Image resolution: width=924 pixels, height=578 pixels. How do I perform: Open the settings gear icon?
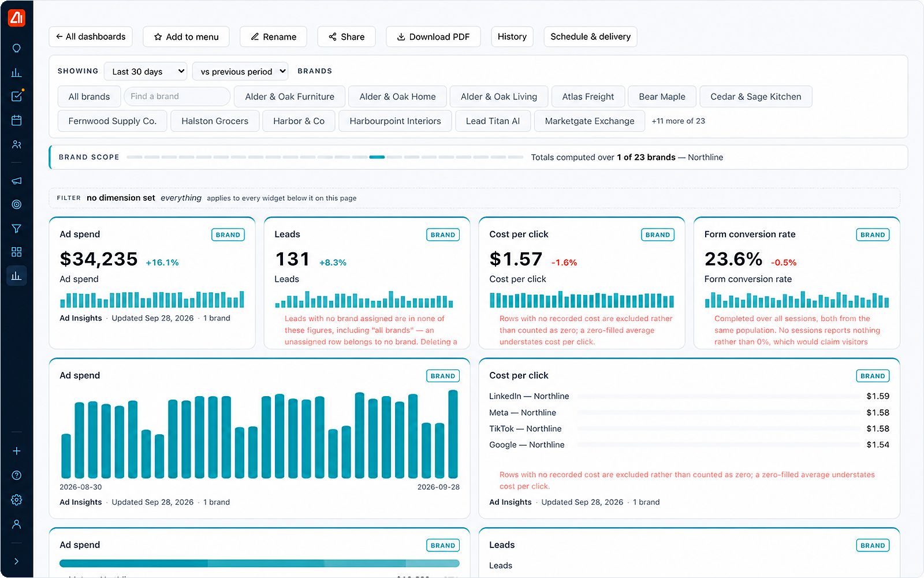pos(17,499)
